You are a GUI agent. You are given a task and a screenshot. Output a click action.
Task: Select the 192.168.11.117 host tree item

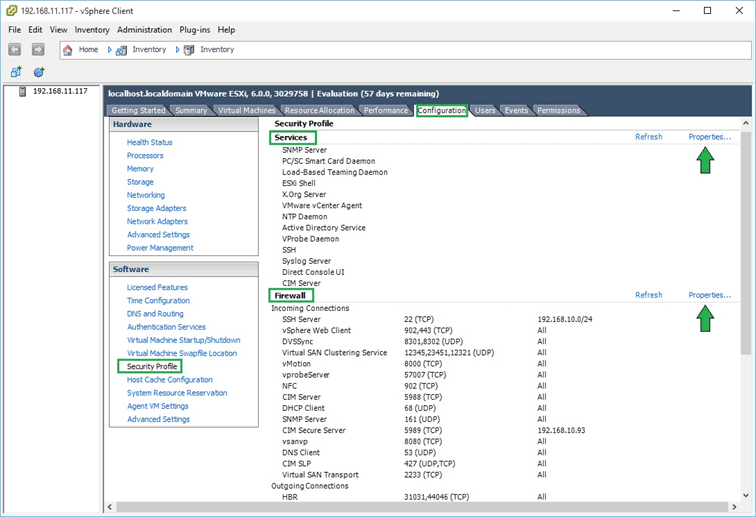60,91
